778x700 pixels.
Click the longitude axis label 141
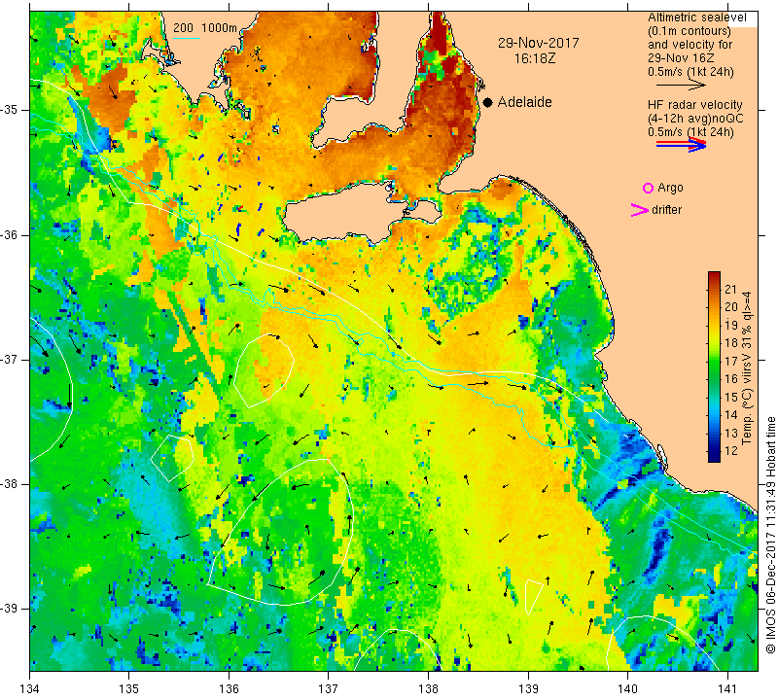click(727, 688)
